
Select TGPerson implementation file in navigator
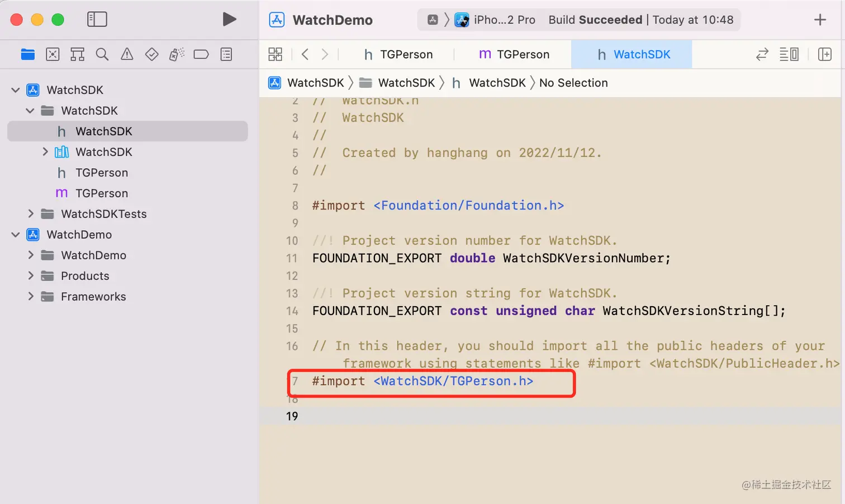click(127, 193)
